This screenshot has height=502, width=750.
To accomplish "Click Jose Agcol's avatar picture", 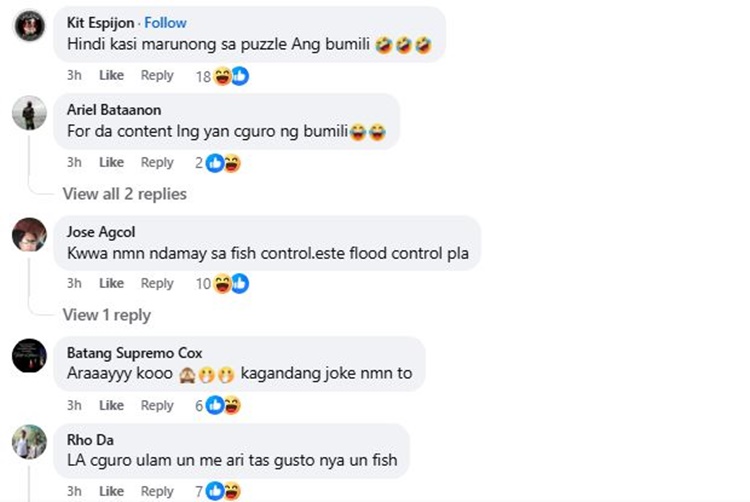I will [x=29, y=235].
